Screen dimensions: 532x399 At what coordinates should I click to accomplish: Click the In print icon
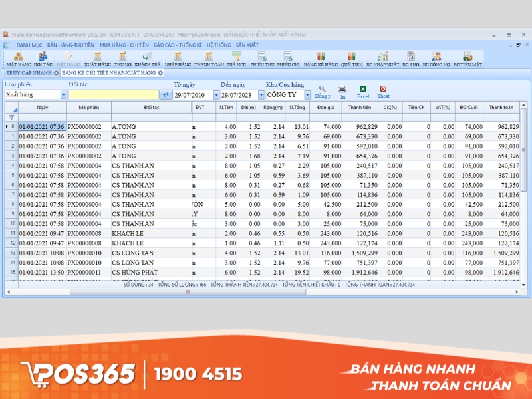click(341, 90)
